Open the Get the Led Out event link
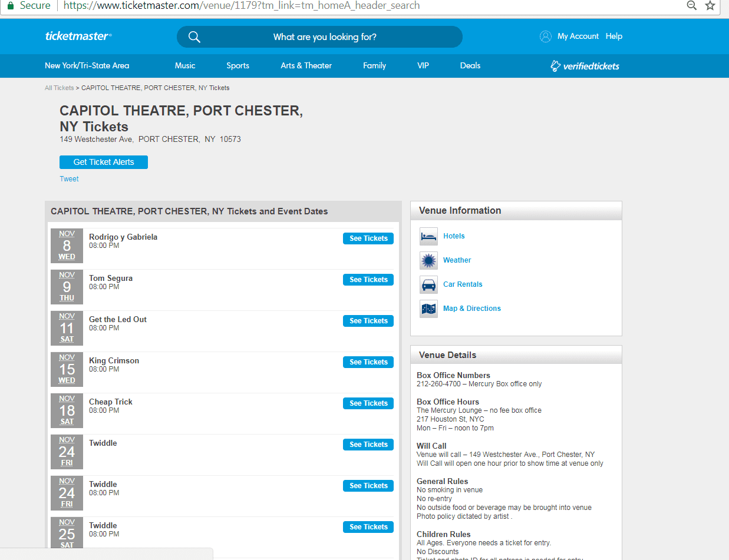729x560 pixels. pos(118,319)
